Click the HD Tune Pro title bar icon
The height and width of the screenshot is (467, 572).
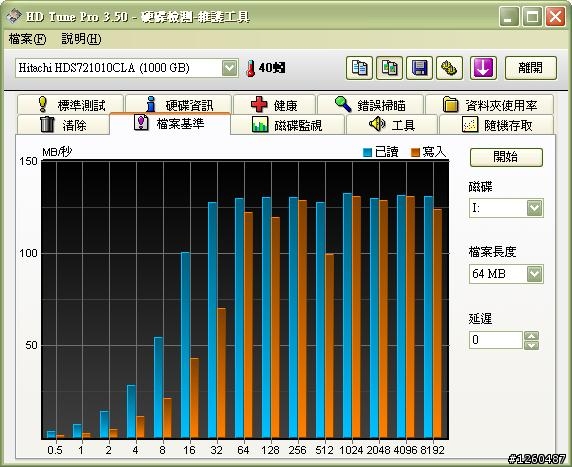tap(14, 16)
